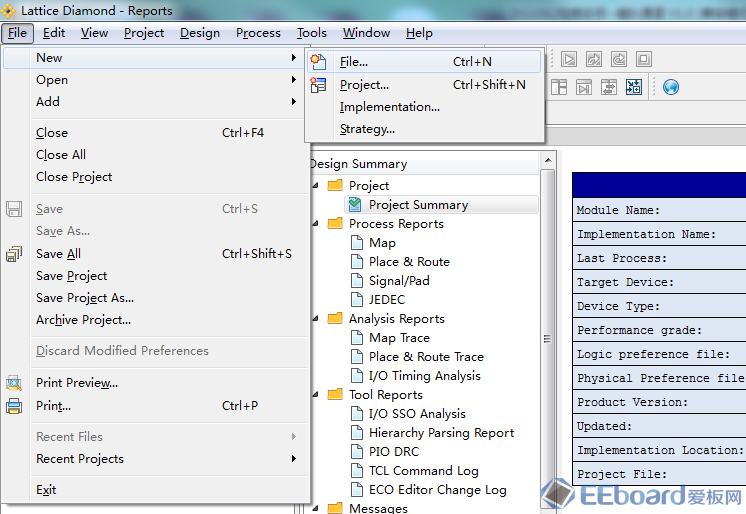Click the New File gear-page icon
This screenshot has height=514, width=746.
tap(318, 61)
